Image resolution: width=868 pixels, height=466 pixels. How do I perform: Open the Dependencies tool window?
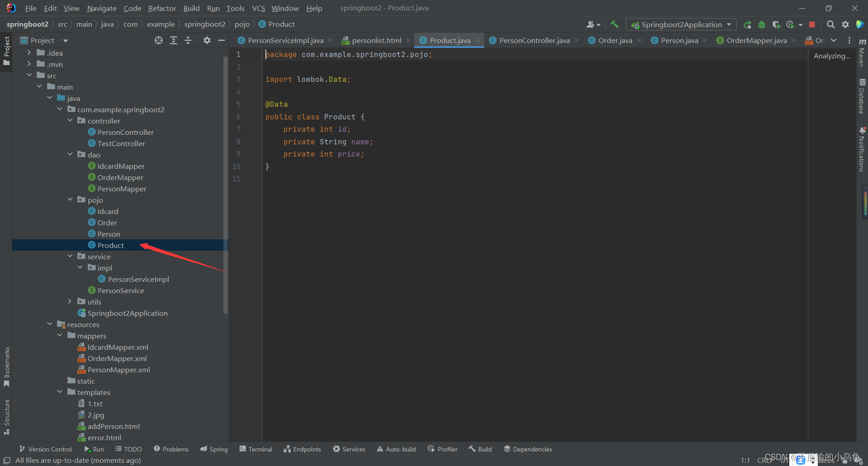(x=528, y=449)
